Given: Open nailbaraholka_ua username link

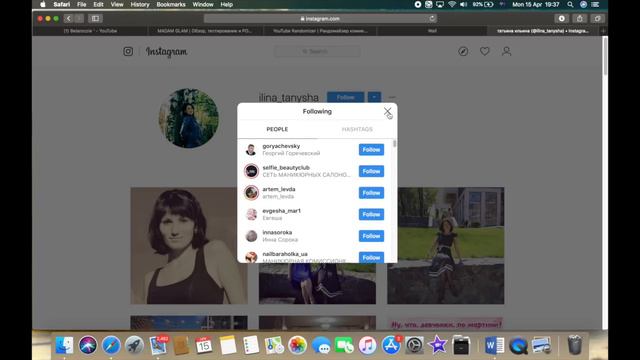Looking at the screenshot, I should pyautogui.click(x=285, y=254).
